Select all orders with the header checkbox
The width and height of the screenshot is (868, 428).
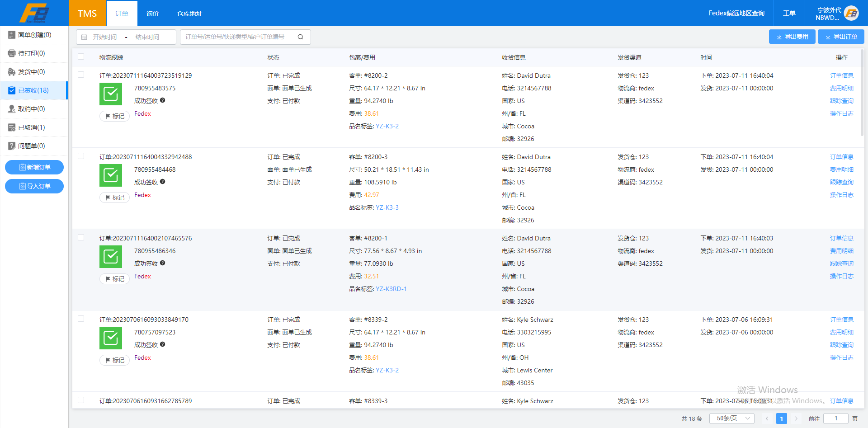[81, 56]
